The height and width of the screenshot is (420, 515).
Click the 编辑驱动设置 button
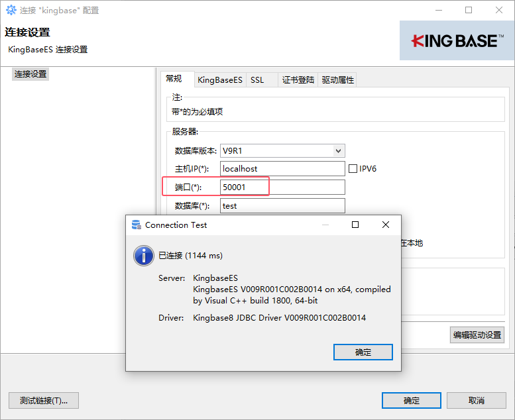point(477,335)
